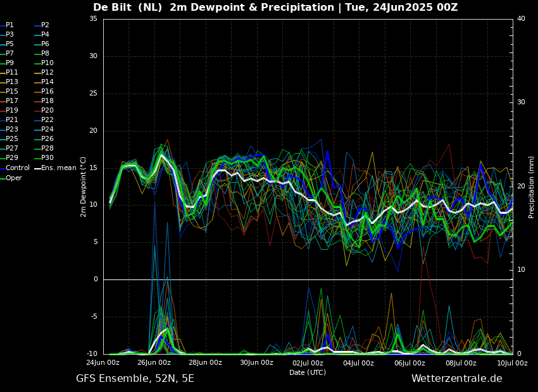The image size is (538, 392).
Task: Select the P10 legend entry
Action: coord(47,63)
